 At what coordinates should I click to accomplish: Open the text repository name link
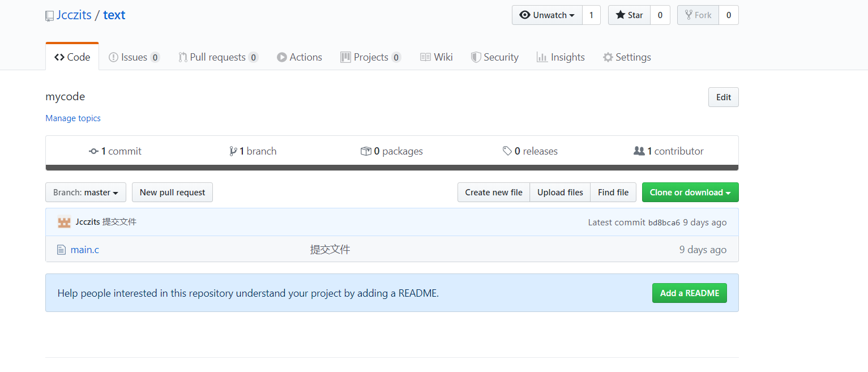[x=114, y=15]
